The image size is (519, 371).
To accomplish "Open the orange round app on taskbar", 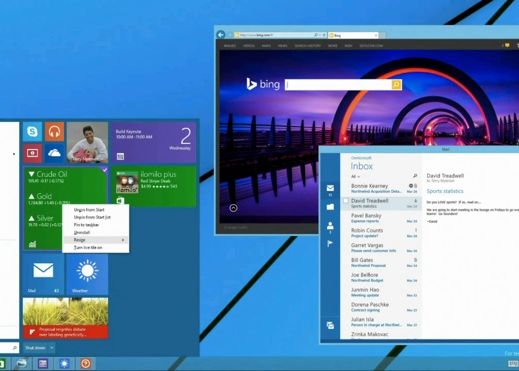I will (x=86, y=363).
